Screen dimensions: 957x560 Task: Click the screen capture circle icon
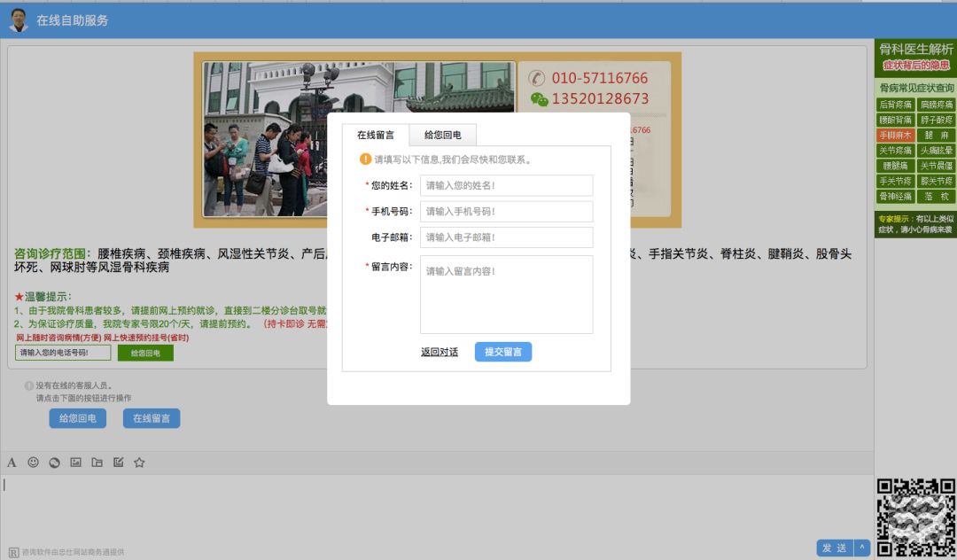pyautogui.click(x=54, y=462)
